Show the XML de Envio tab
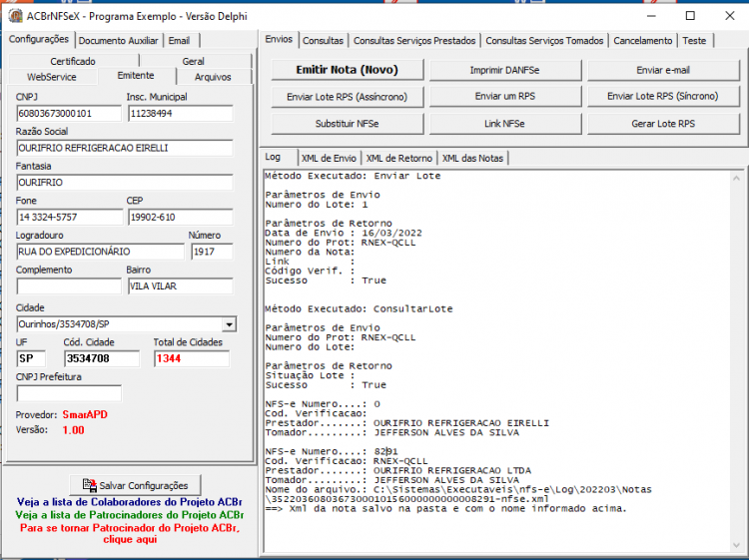 coord(329,158)
